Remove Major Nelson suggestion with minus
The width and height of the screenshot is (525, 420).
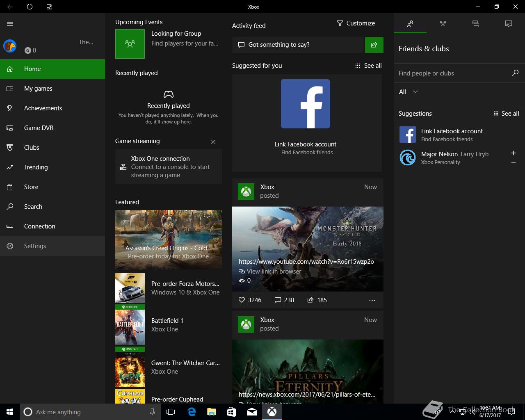click(514, 163)
